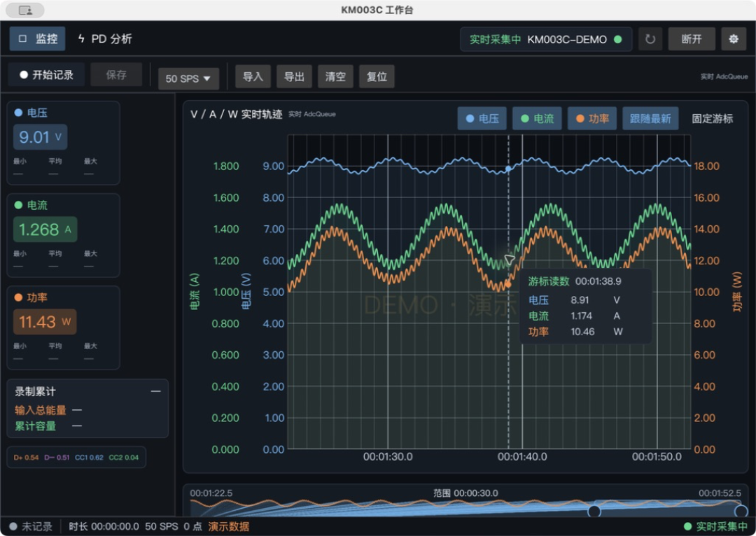This screenshot has height=536, width=756.
Task: Click the CC2 0.04 value
Action: (x=123, y=458)
